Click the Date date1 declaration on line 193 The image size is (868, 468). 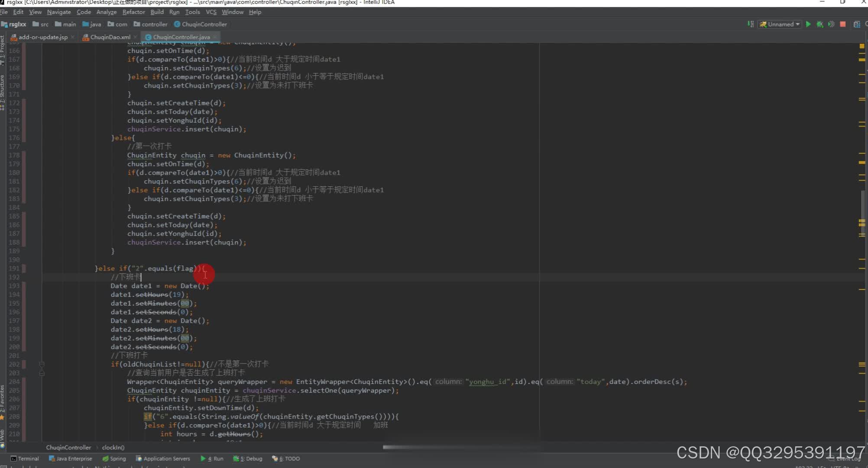click(x=160, y=286)
